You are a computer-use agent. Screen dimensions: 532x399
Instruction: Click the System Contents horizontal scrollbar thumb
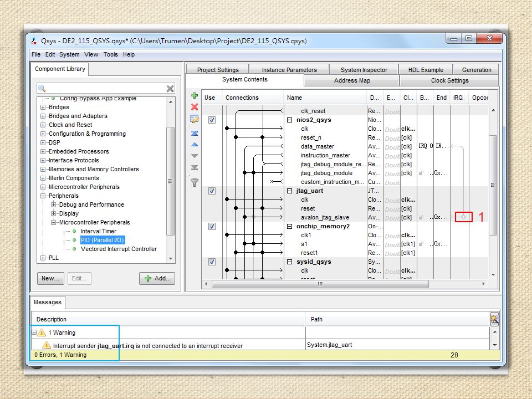[320, 284]
